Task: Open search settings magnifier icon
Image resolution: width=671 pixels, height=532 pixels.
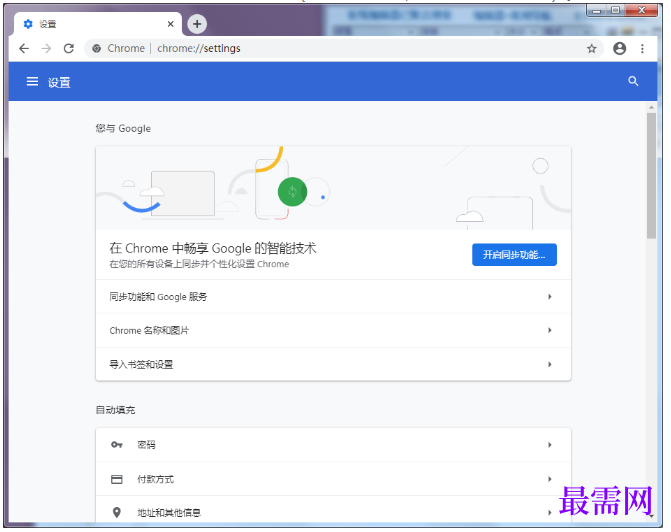Action: 633,81
